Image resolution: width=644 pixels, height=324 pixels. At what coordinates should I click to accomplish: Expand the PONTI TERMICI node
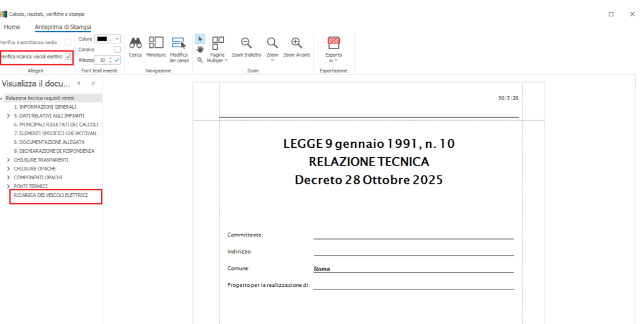point(8,186)
